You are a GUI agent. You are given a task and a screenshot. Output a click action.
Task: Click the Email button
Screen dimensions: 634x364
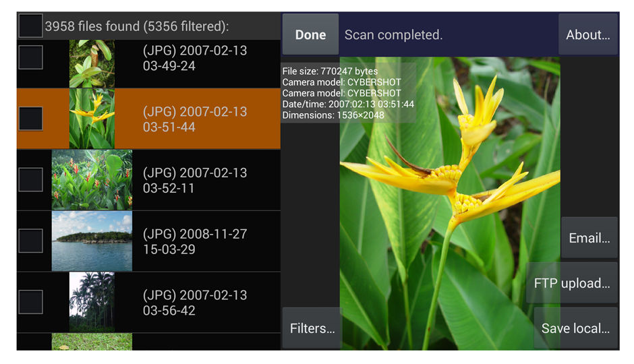[x=589, y=238]
